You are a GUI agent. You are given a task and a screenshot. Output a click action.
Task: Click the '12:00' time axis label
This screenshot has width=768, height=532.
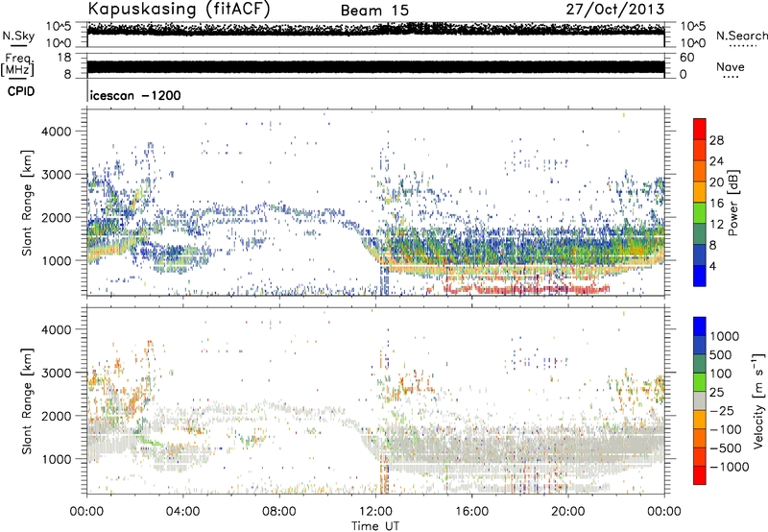point(375,512)
